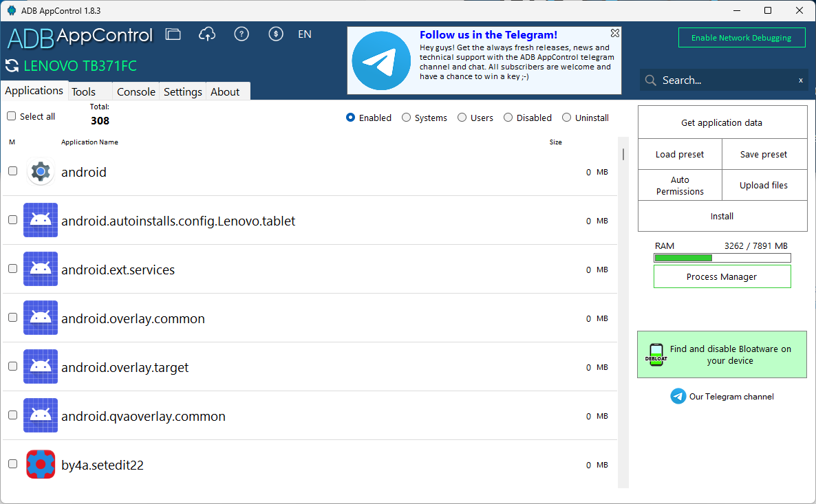The width and height of the screenshot is (816, 504).
Task: Click the by4a.setedit22 red gear icon
Action: click(x=41, y=464)
